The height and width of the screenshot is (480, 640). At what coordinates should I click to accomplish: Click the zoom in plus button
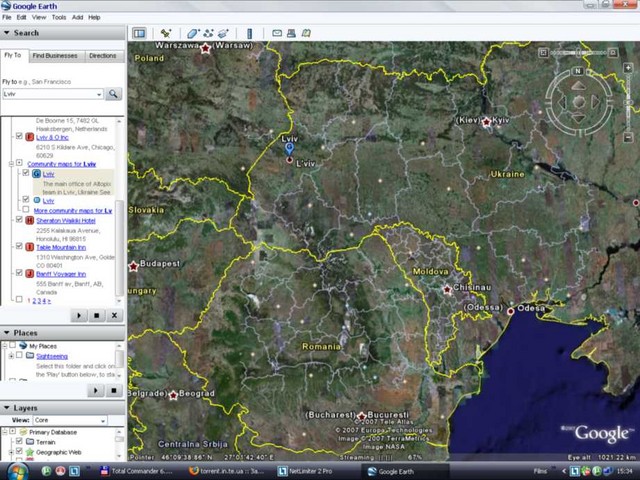628,67
